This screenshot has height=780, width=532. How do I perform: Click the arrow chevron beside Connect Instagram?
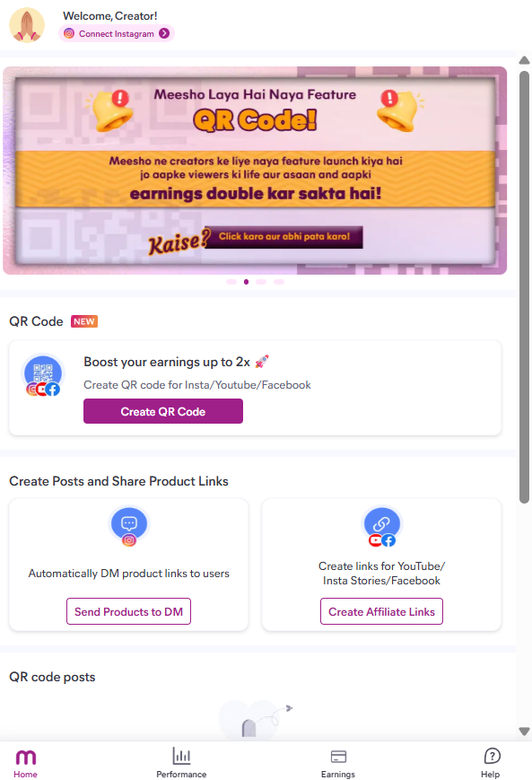click(164, 33)
